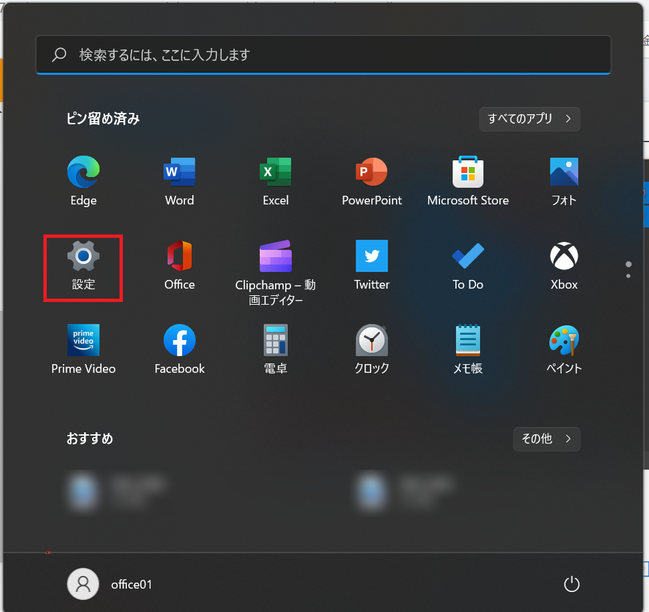Open first blurred recommended item
The width and height of the screenshot is (649, 612).
[x=118, y=492]
